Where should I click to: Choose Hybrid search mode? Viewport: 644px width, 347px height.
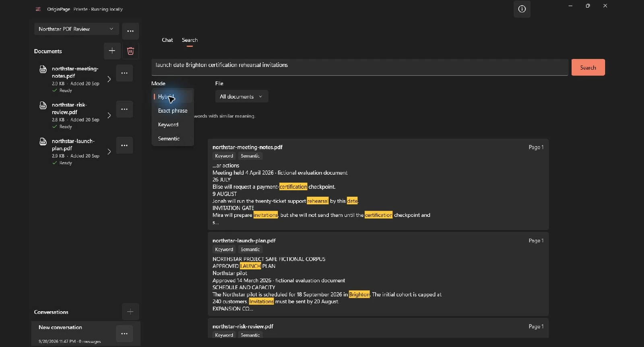(x=173, y=97)
